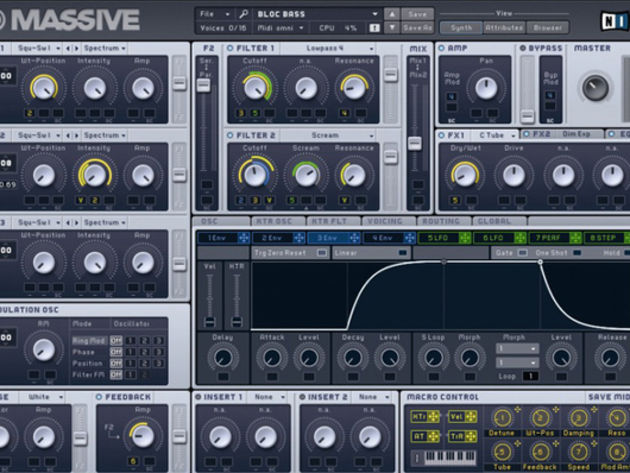Image resolution: width=630 pixels, height=473 pixels.
Task: Click the 2 Env modulation drag handle
Action: (x=299, y=238)
